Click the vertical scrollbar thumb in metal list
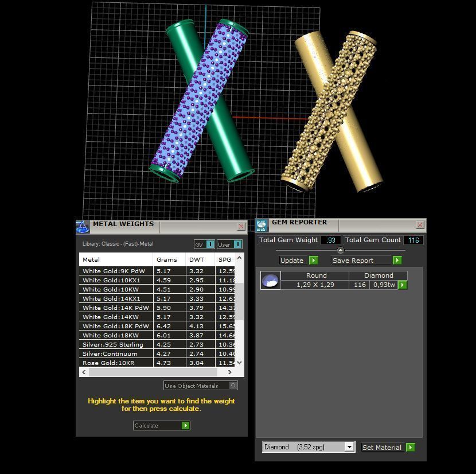 pyautogui.click(x=240, y=301)
